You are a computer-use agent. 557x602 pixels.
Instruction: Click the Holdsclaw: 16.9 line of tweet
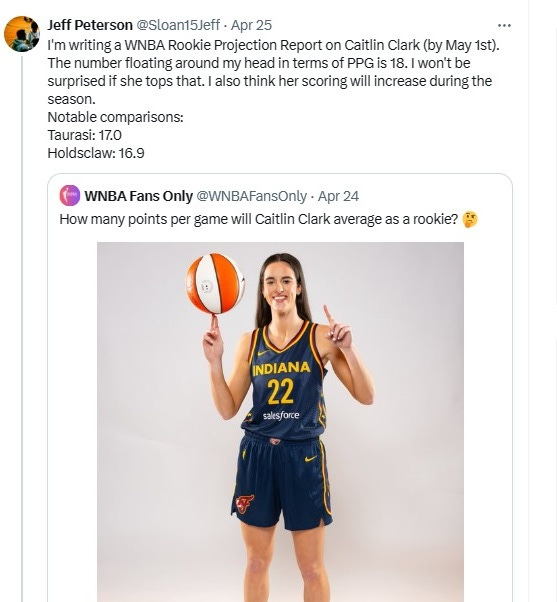(96, 153)
